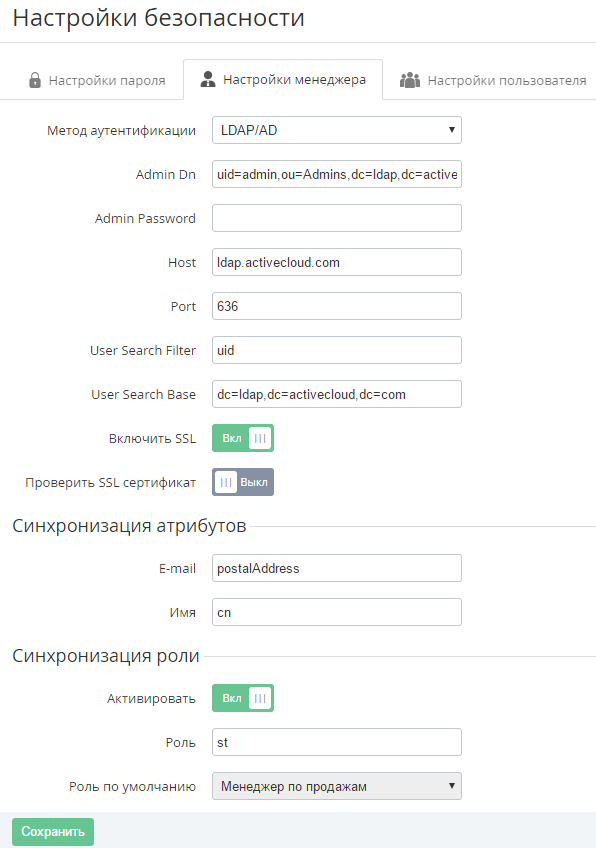Viewport: 596px width, 848px height.
Task: Toggle the Включить SSL switch
Action: [243, 438]
